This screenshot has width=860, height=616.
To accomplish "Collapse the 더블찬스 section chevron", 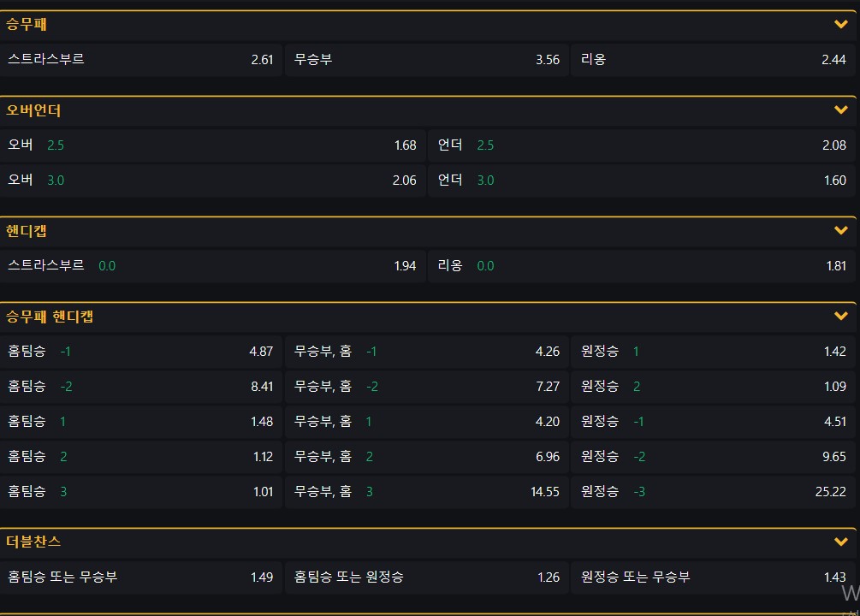I will [840, 542].
